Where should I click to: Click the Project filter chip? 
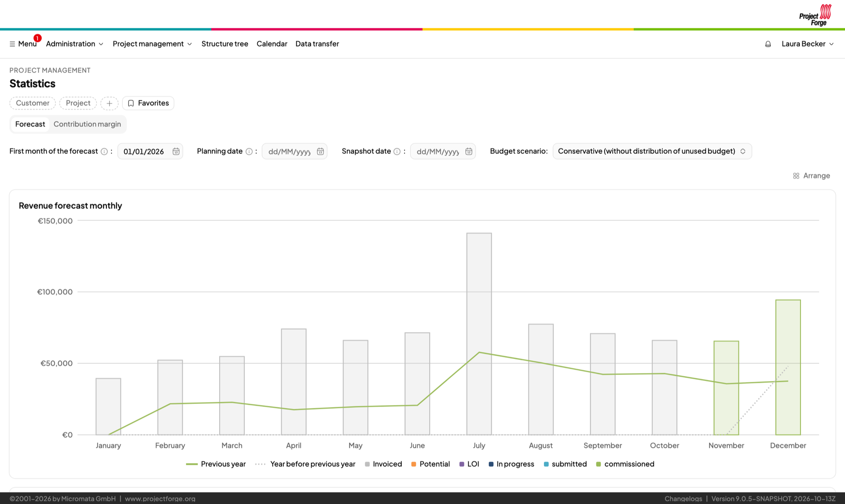pyautogui.click(x=78, y=103)
